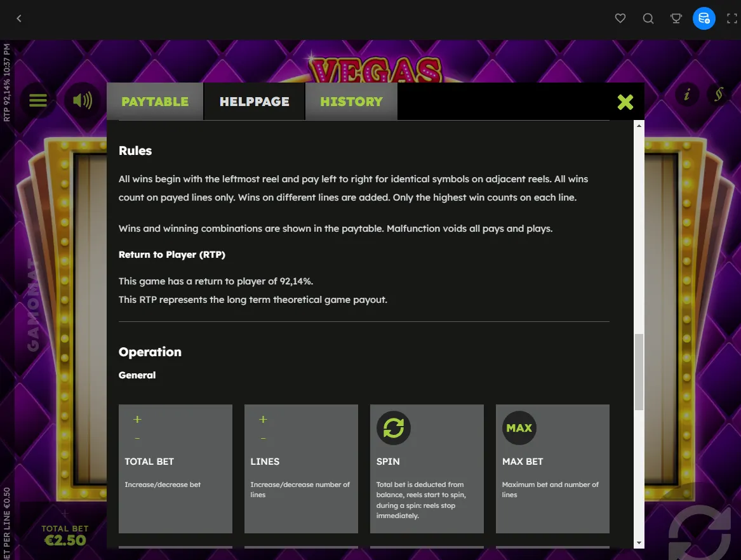Click 'Increase/decrease number of lines' text
Viewport: 741px width, 560px height.
[x=300, y=490]
